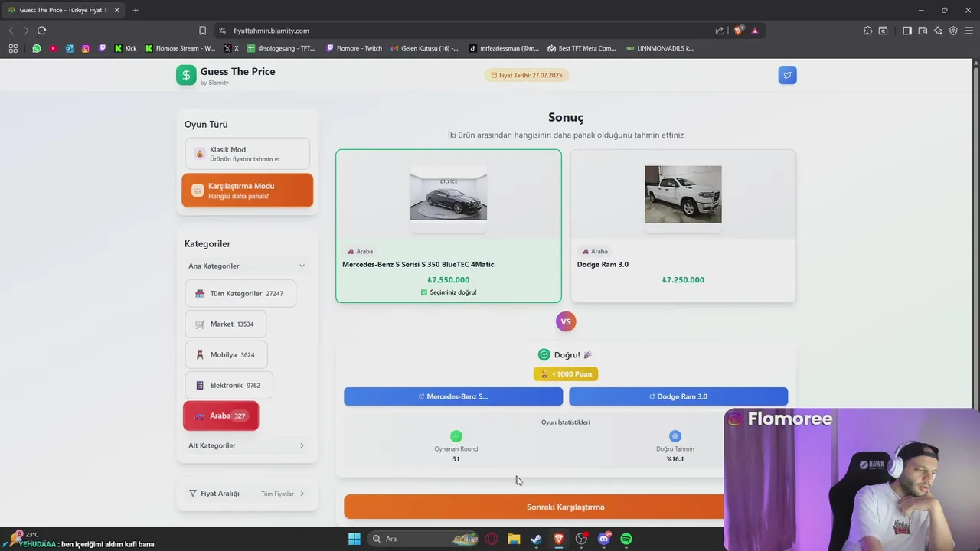Expand the Alt Kategoriler section

coord(247,445)
